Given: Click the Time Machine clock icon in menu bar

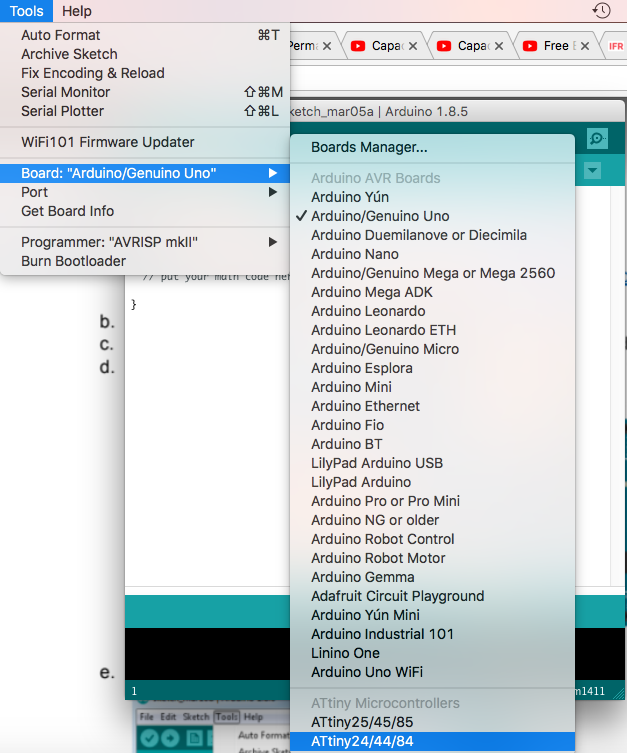Looking at the screenshot, I should (x=601, y=10).
